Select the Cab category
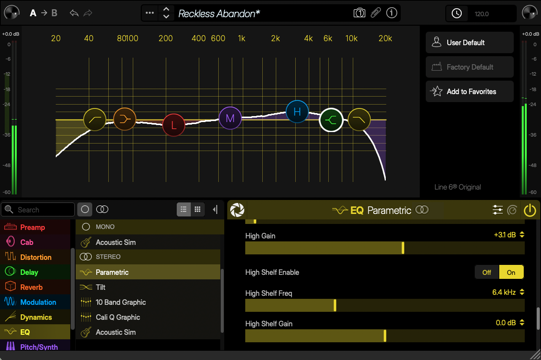The image size is (541, 360). point(35,242)
